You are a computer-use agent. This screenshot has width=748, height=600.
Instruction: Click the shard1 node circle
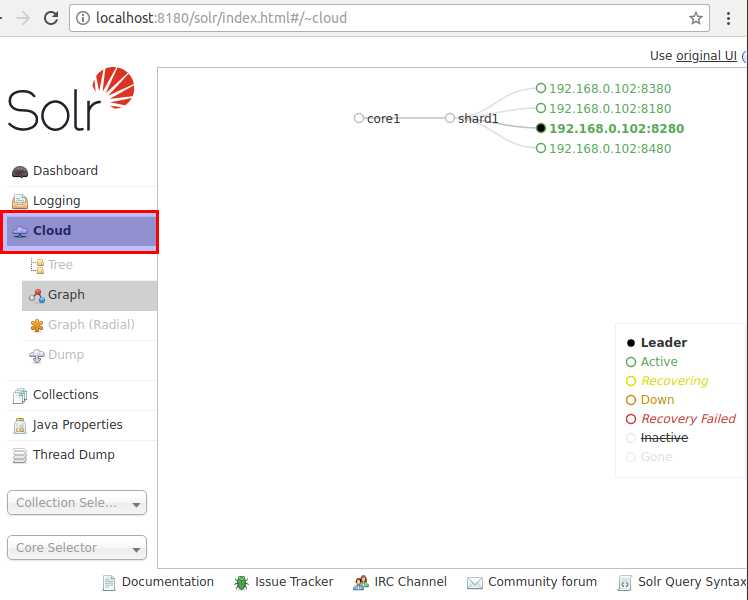point(449,117)
